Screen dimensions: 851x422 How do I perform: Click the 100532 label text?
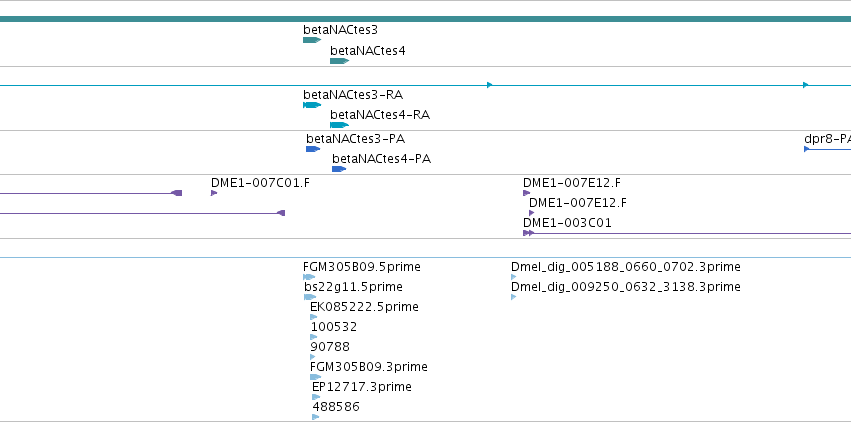[x=334, y=327]
